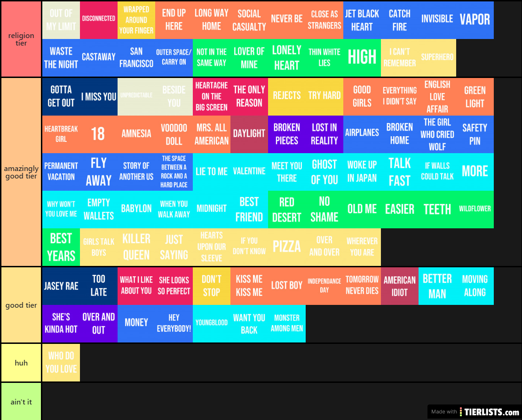This screenshot has width=522, height=420.
Task: Select the 'Babylon' tile
Action: tap(136, 210)
